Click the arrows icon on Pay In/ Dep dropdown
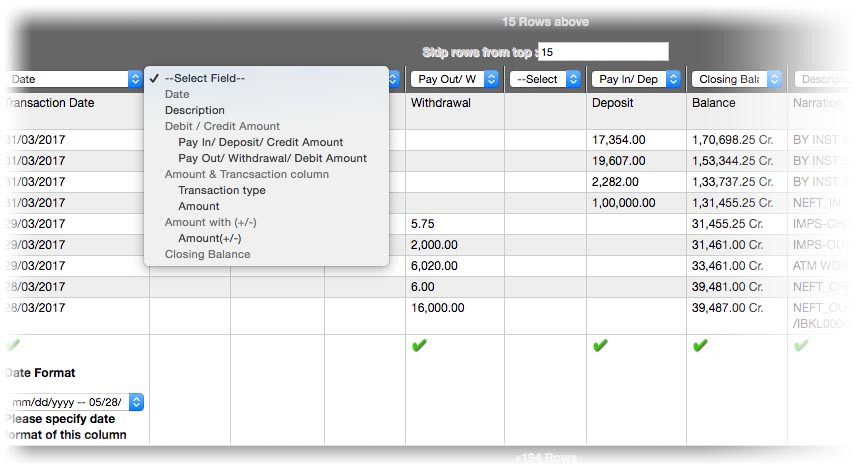Screen dimensions: 860x471 [x=673, y=79]
